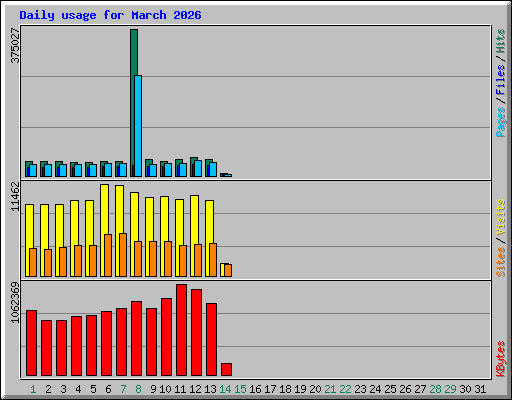Click the red KBytes legend label
The height and width of the screenshot is (400, 512).
click(x=500, y=359)
